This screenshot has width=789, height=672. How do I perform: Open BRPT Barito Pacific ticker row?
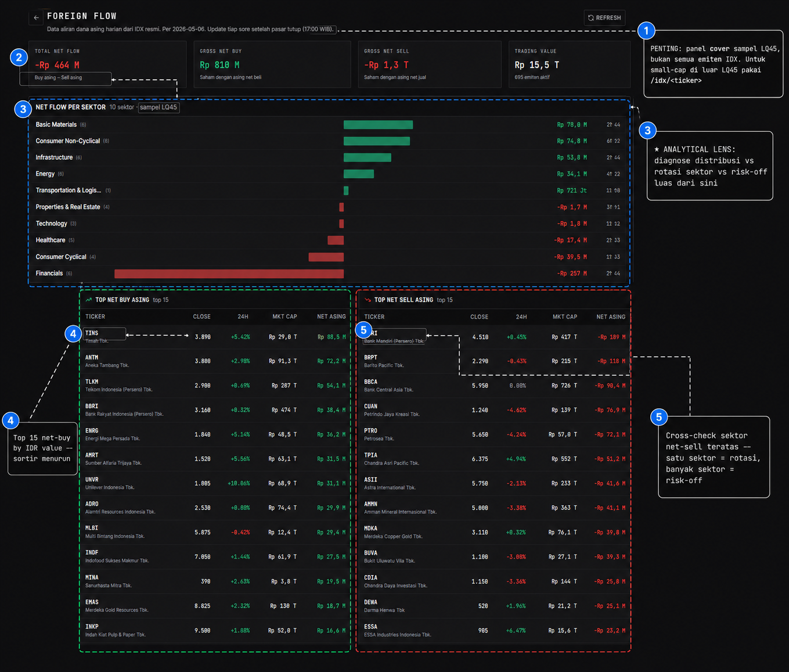click(x=494, y=361)
